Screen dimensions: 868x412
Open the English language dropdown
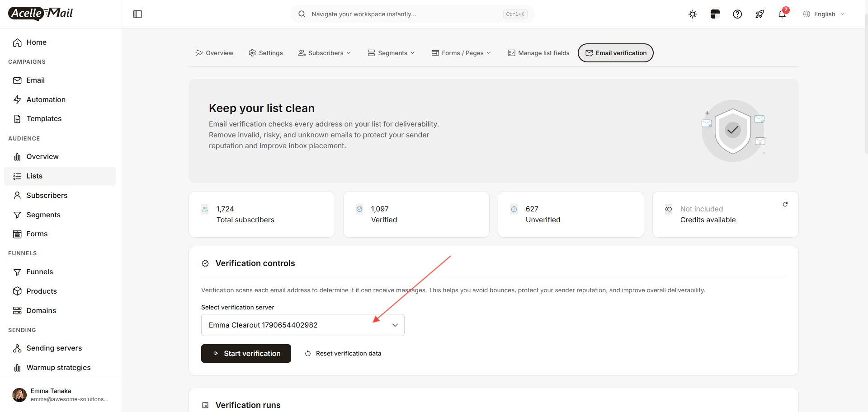(824, 14)
